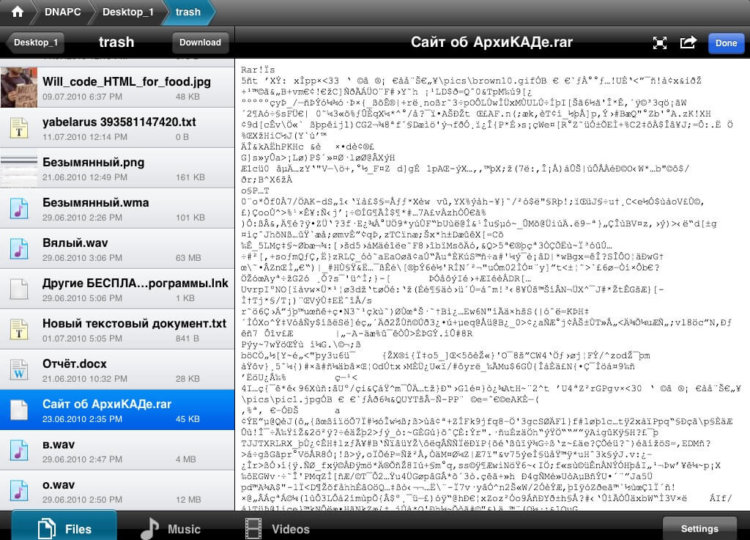Click the 63 MB size of Вялый.wav
750x540 pixels.
[188, 258]
